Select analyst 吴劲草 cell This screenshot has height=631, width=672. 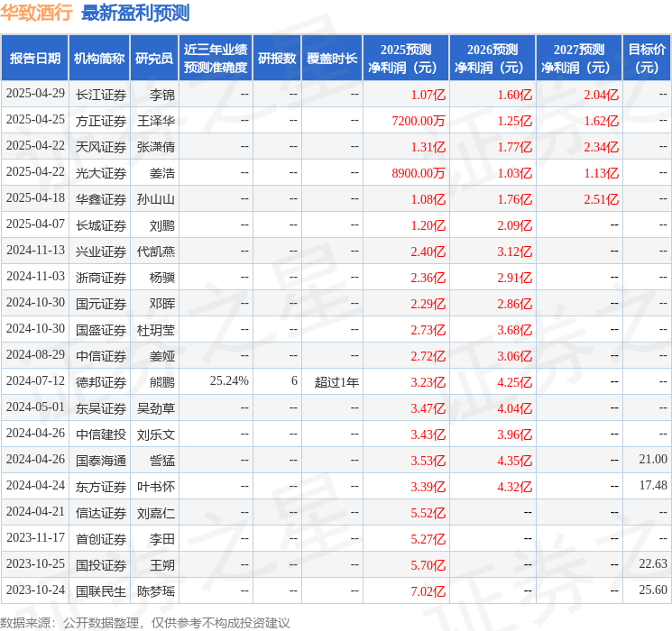click(155, 408)
